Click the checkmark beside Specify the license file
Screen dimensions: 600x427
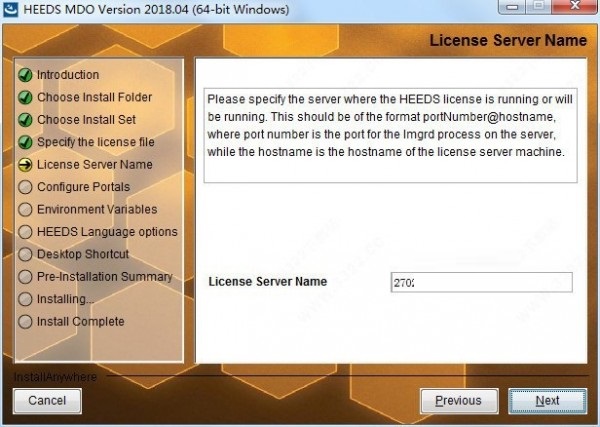pyautogui.click(x=25, y=142)
